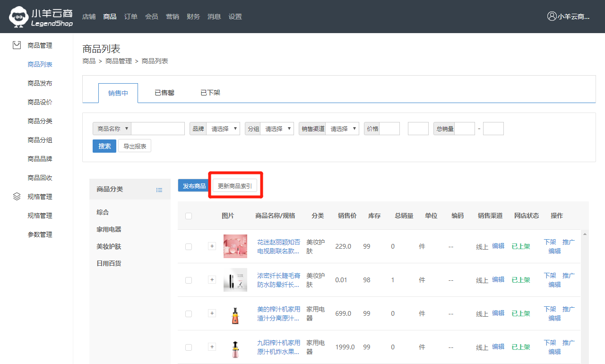Open the 品牌 dropdown filter
Image resolution: width=605 pixels, height=364 pixels.
click(x=223, y=129)
